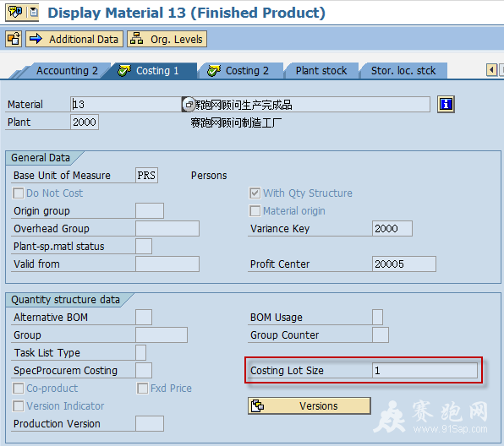Open Additional Data

74,39
